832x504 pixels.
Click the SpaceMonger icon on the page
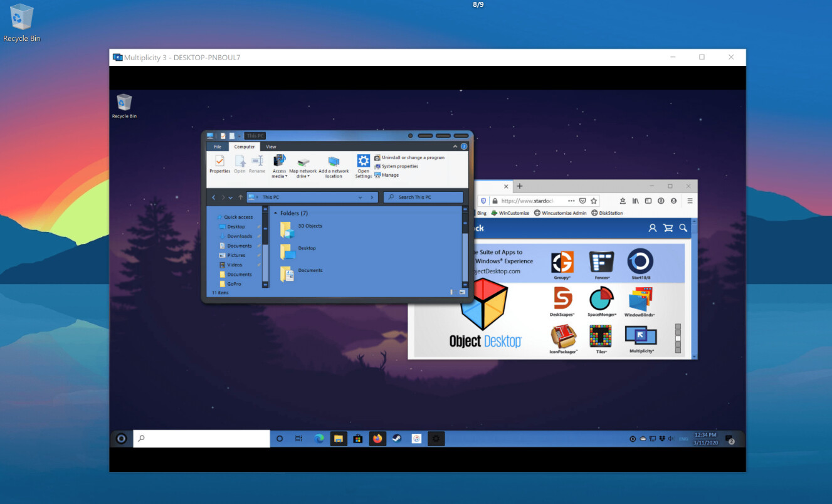(x=601, y=300)
